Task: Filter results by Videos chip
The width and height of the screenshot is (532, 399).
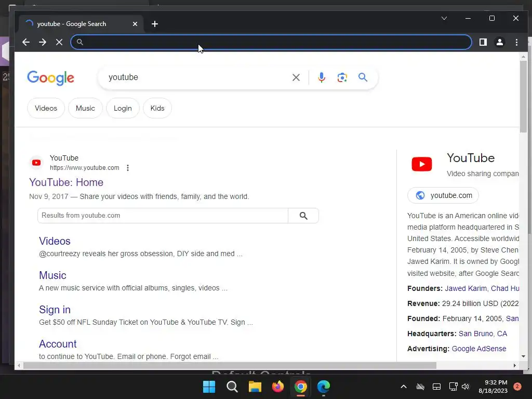Action: pyautogui.click(x=46, y=108)
